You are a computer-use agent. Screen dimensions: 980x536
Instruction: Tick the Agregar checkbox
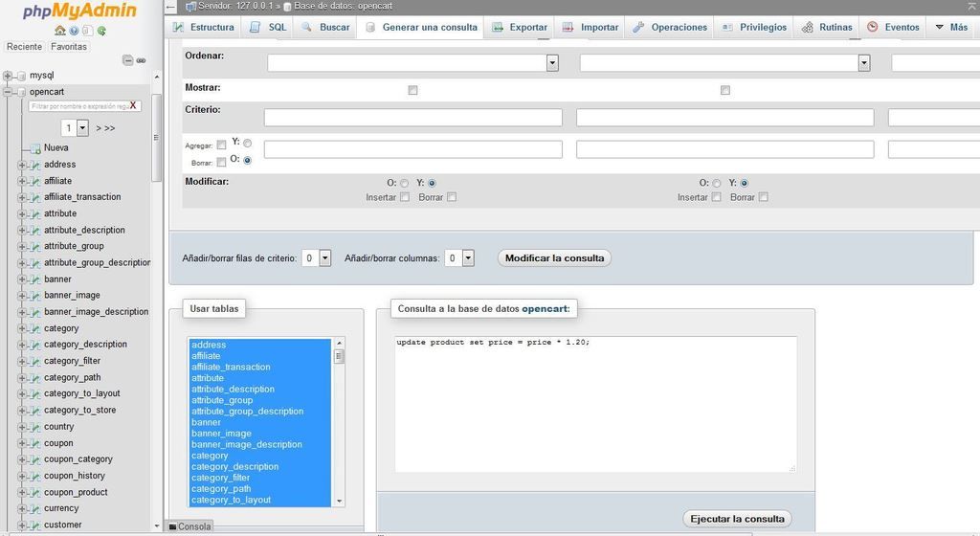(x=221, y=145)
